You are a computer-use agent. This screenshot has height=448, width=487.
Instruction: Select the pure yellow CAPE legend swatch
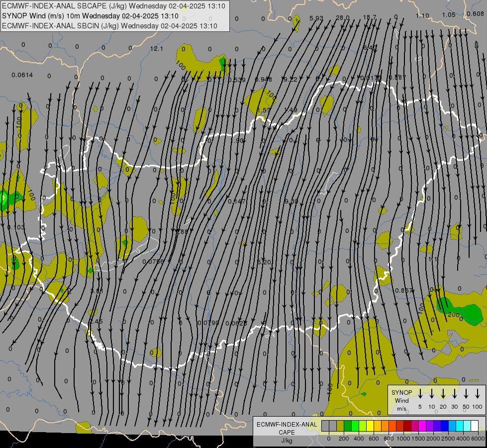(370, 426)
